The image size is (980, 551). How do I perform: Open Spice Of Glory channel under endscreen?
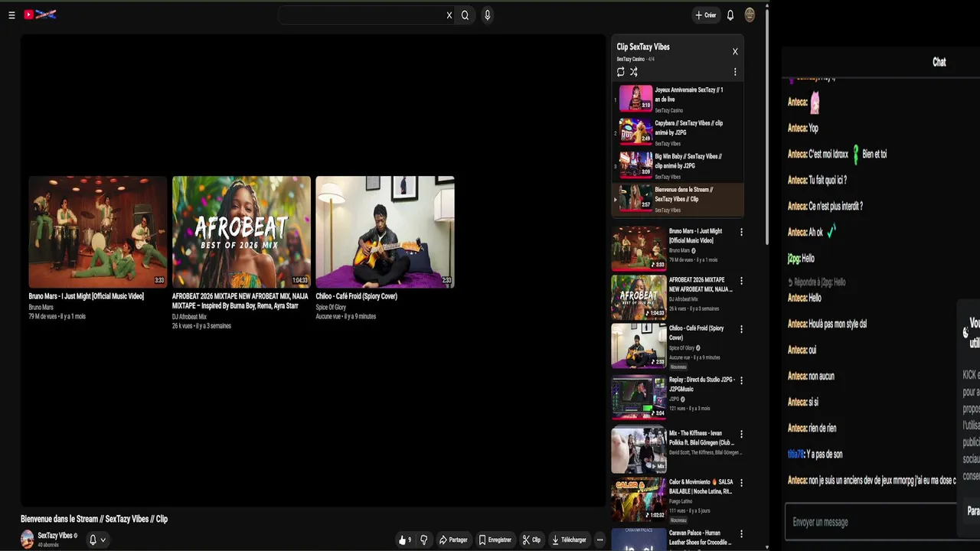[x=331, y=308]
